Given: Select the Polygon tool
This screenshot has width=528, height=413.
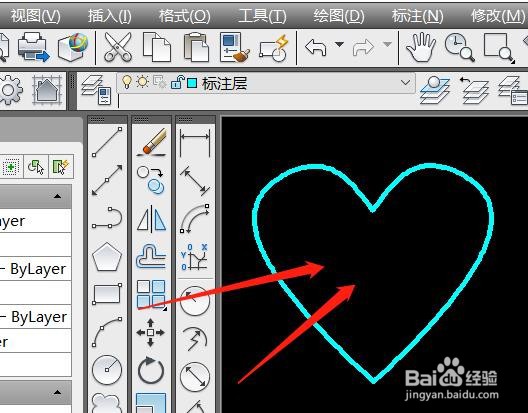Looking at the screenshot, I should (107, 257).
